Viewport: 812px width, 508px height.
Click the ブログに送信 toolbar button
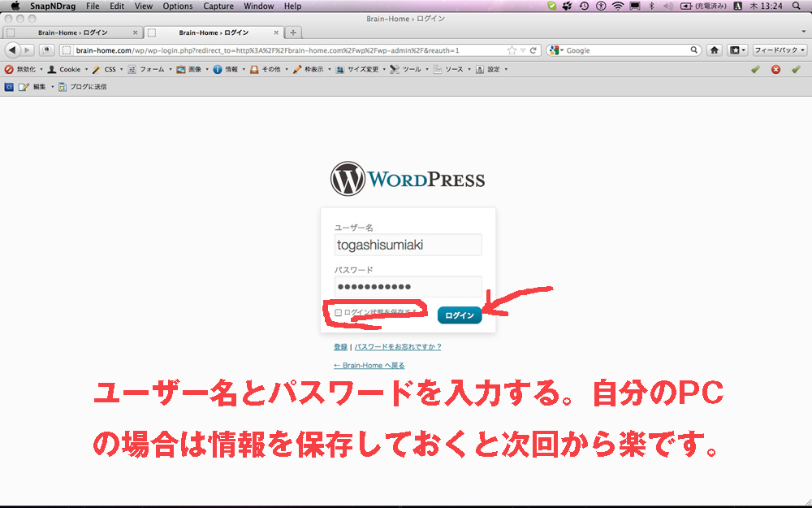82,87
